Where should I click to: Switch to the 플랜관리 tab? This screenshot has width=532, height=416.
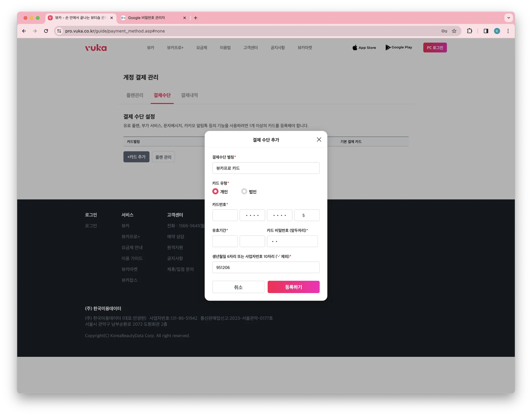(135, 95)
